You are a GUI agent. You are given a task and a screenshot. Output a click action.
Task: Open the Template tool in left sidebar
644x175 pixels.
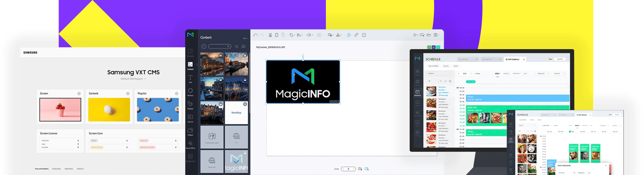(x=190, y=53)
